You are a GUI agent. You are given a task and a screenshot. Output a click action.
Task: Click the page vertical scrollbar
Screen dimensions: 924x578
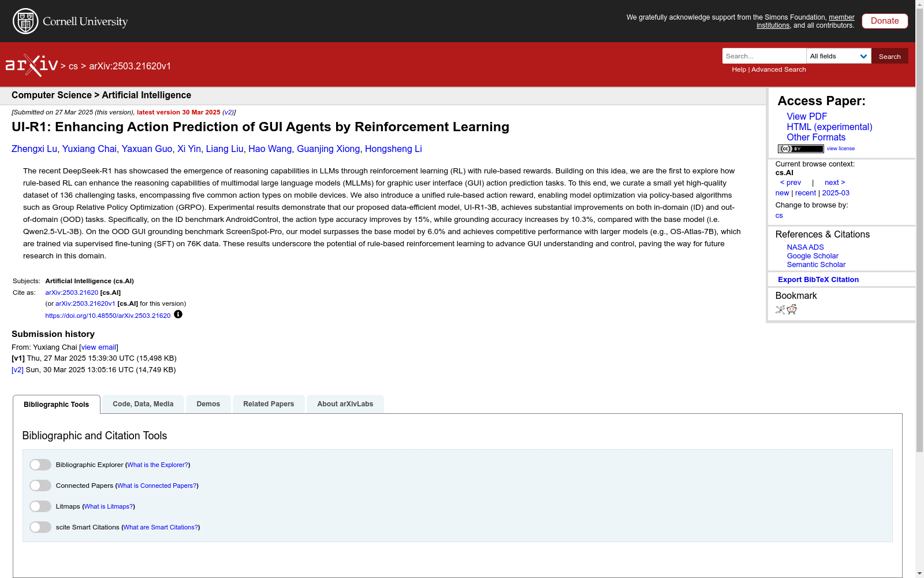919,231
